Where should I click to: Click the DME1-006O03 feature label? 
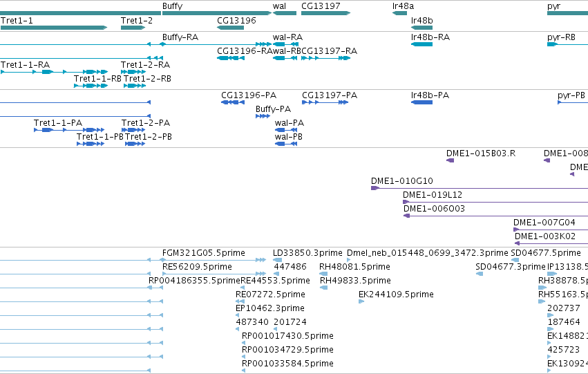[x=434, y=209]
